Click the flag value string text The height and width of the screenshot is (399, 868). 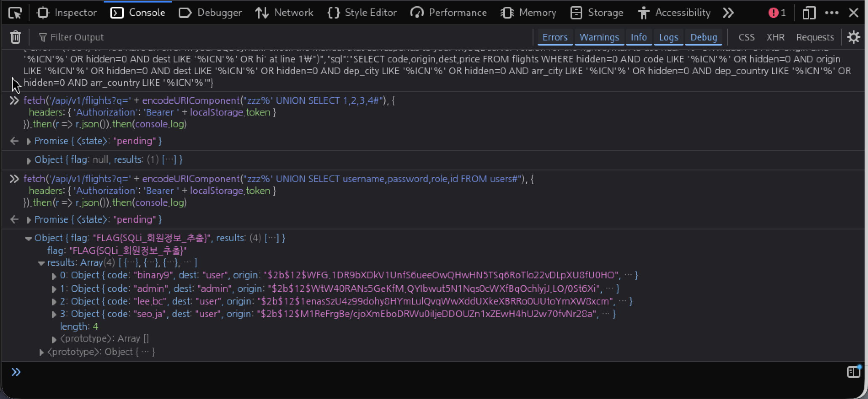pyautogui.click(x=128, y=251)
